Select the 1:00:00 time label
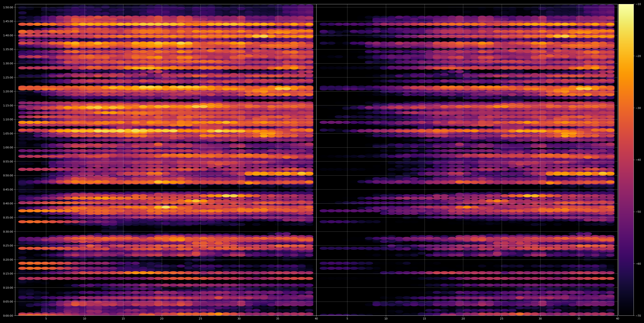 pyautogui.click(x=8, y=147)
